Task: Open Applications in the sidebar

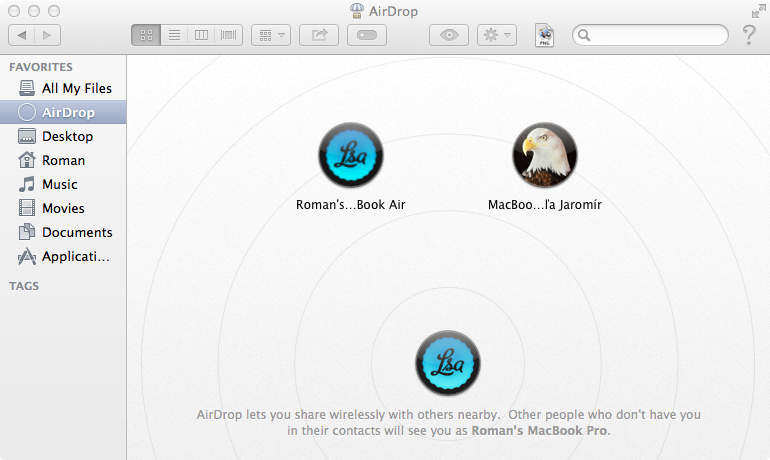Action: tap(63, 257)
